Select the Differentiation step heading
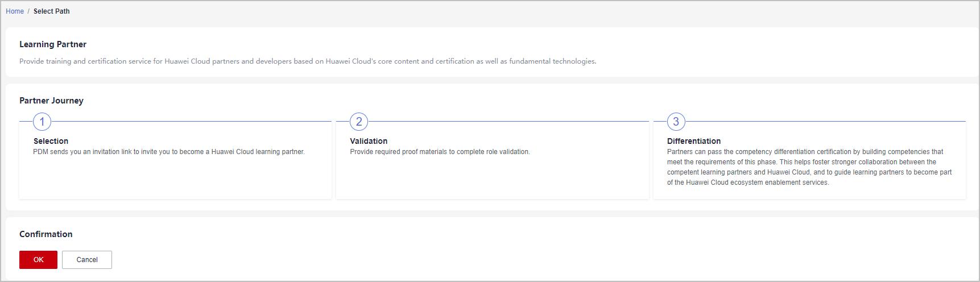The height and width of the screenshot is (282, 980). tap(694, 141)
